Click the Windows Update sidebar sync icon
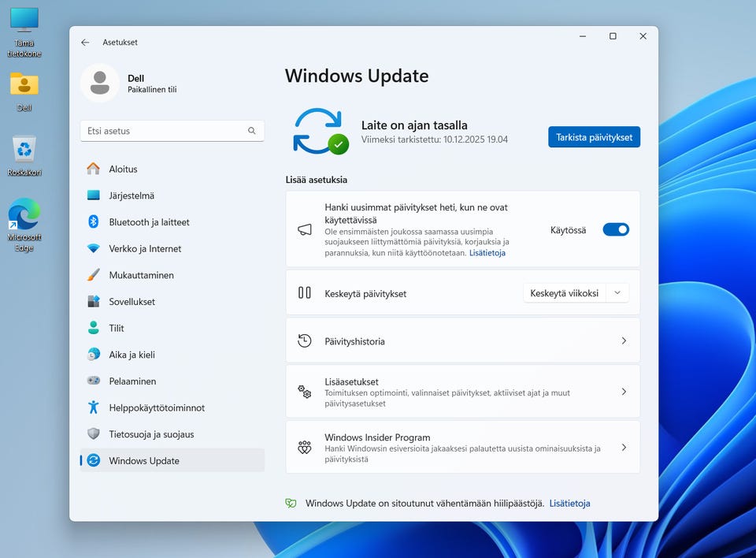 pos(94,460)
